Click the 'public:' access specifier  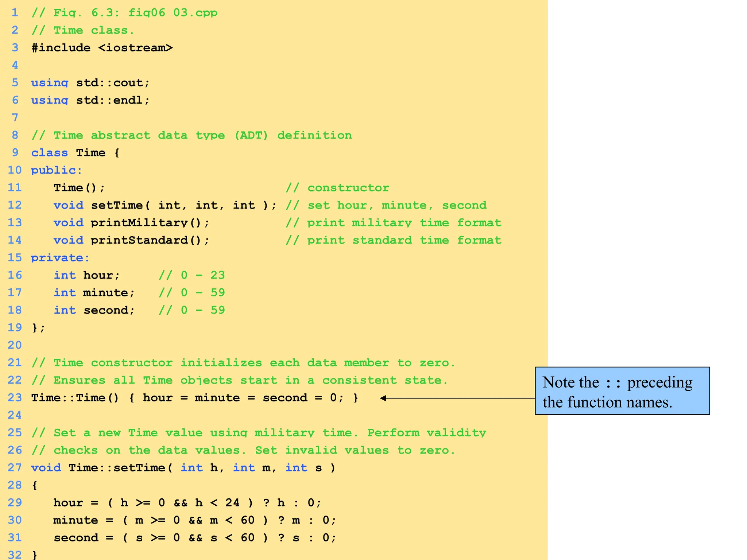click(x=57, y=170)
